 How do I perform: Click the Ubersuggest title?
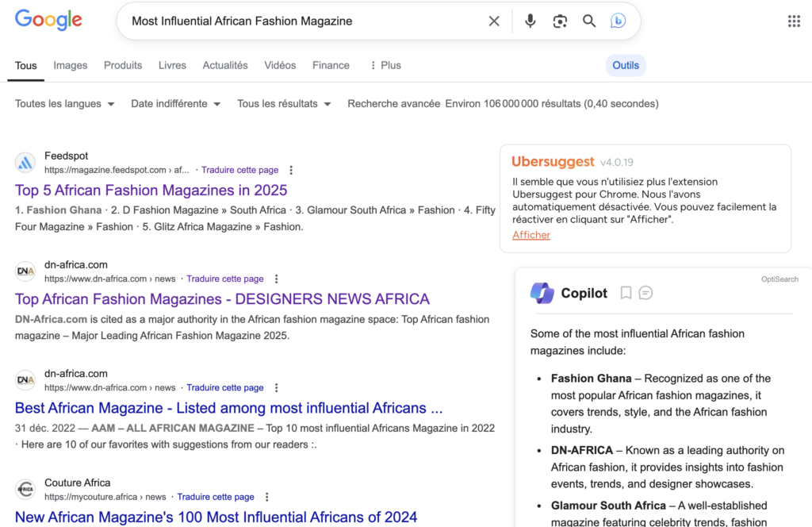pyautogui.click(x=553, y=161)
